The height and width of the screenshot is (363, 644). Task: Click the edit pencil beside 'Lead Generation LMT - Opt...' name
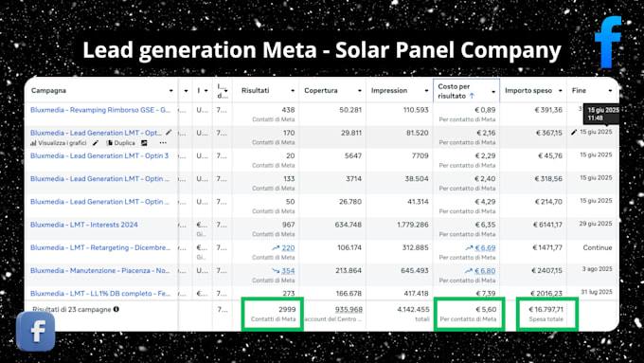click(x=169, y=133)
